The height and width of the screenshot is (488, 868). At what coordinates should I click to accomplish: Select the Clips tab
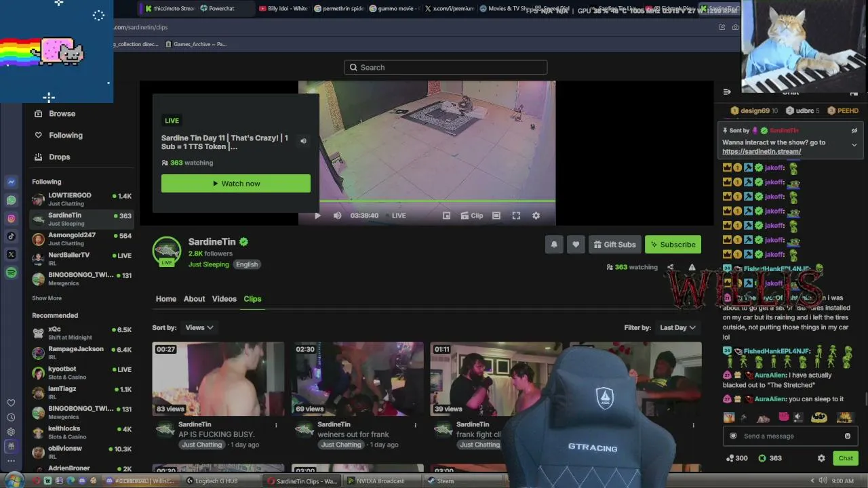pyautogui.click(x=252, y=299)
